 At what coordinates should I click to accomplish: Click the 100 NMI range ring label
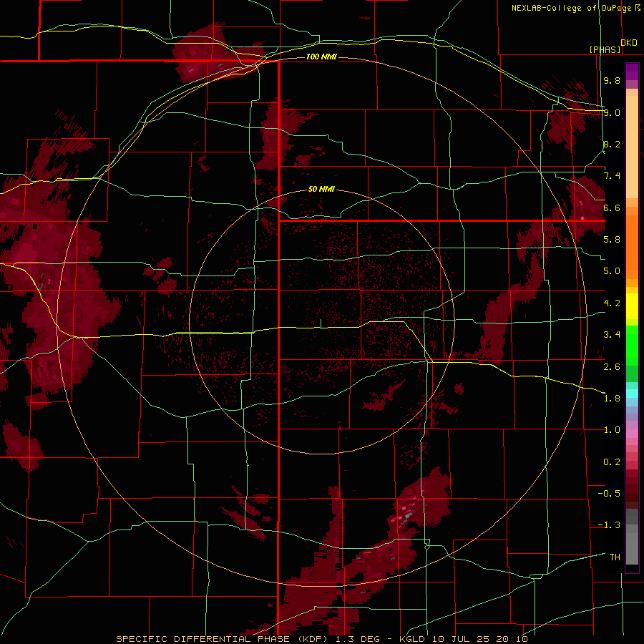[x=321, y=57]
